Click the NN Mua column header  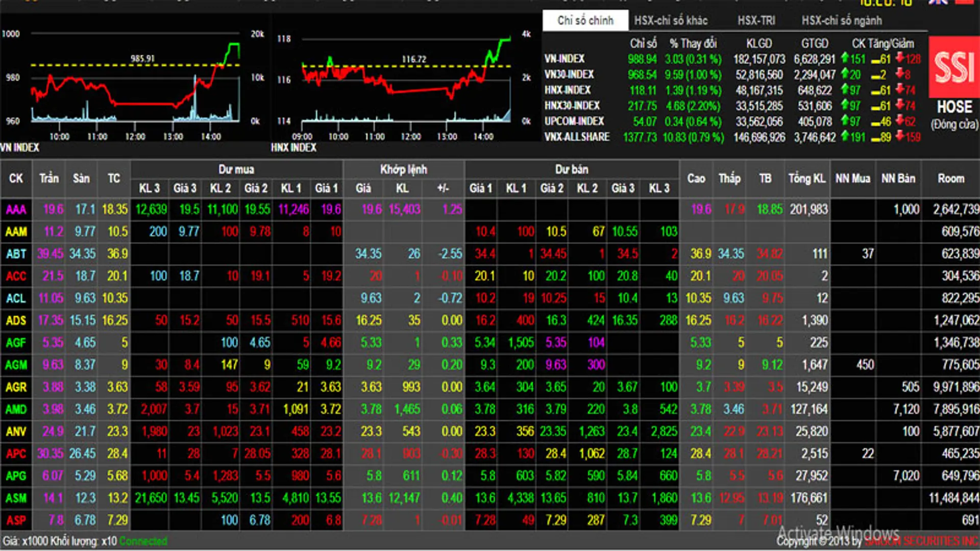click(x=852, y=179)
